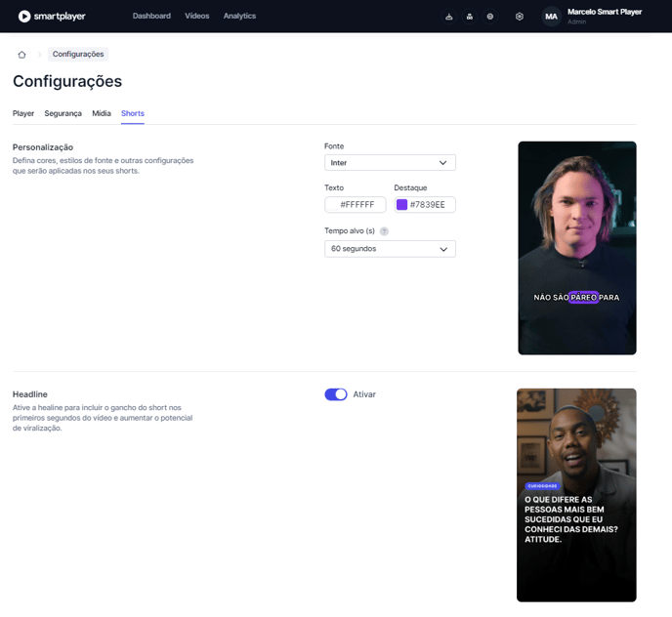
Task: Click the Fonte field label
Action: (x=334, y=146)
